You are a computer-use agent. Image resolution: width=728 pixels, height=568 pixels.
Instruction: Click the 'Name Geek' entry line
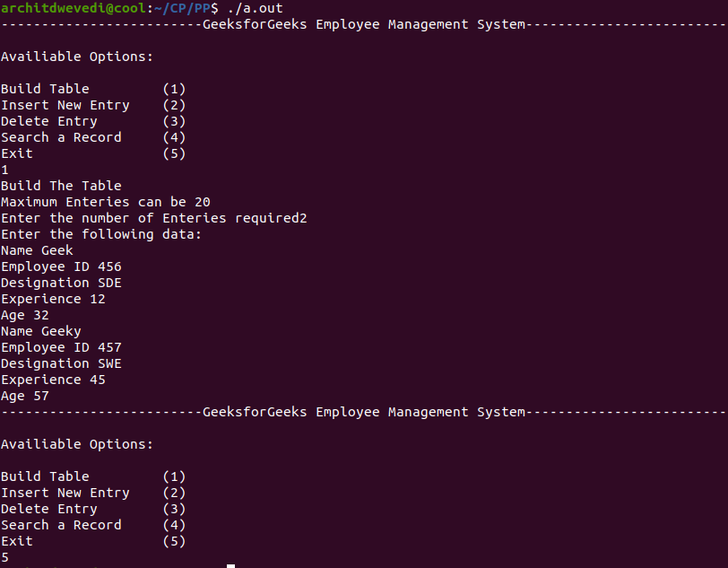[37, 250]
